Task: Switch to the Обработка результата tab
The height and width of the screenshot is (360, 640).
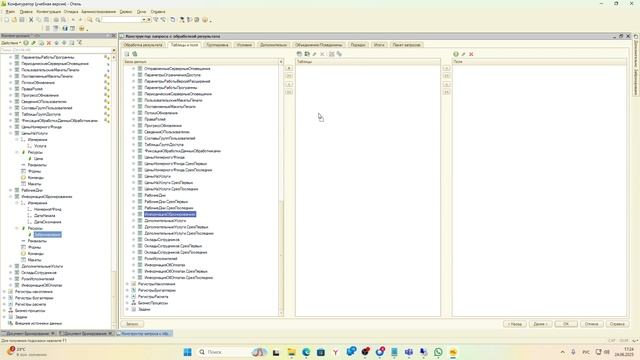Action: point(143,45)
